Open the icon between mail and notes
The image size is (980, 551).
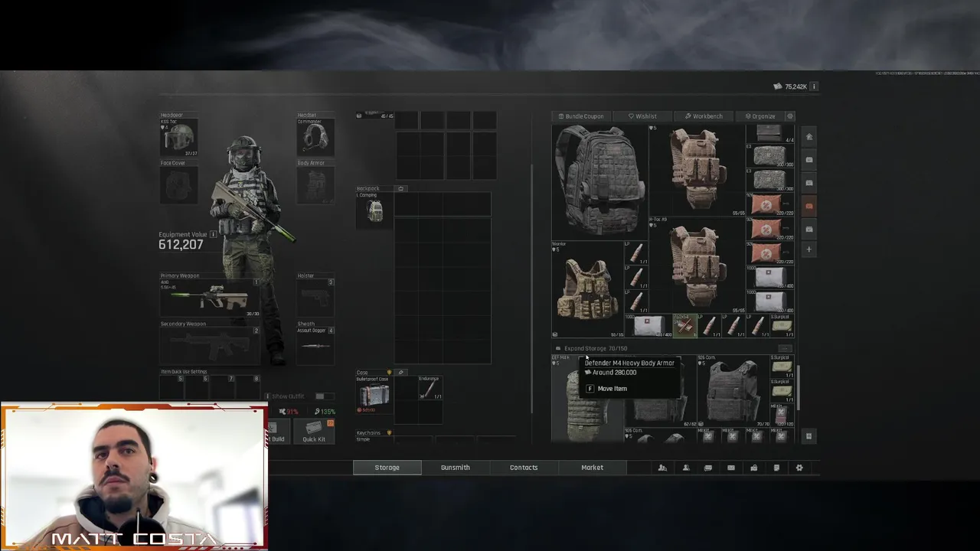click(x=753, y=468)
